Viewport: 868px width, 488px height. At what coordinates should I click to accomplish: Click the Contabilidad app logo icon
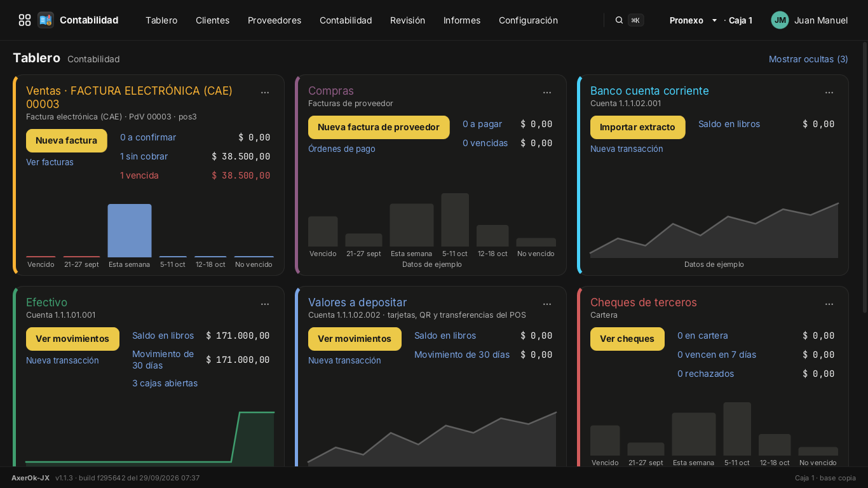click(x=46, y=20)
